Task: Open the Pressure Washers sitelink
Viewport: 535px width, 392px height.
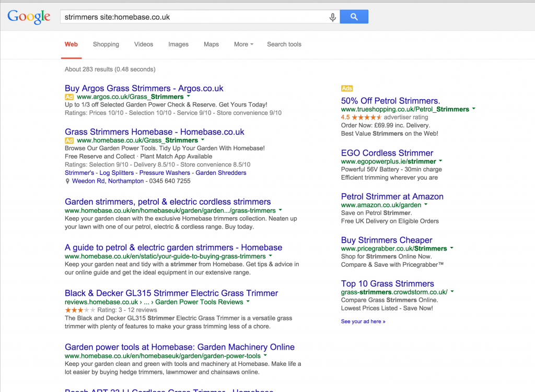Action: point(165,173)
